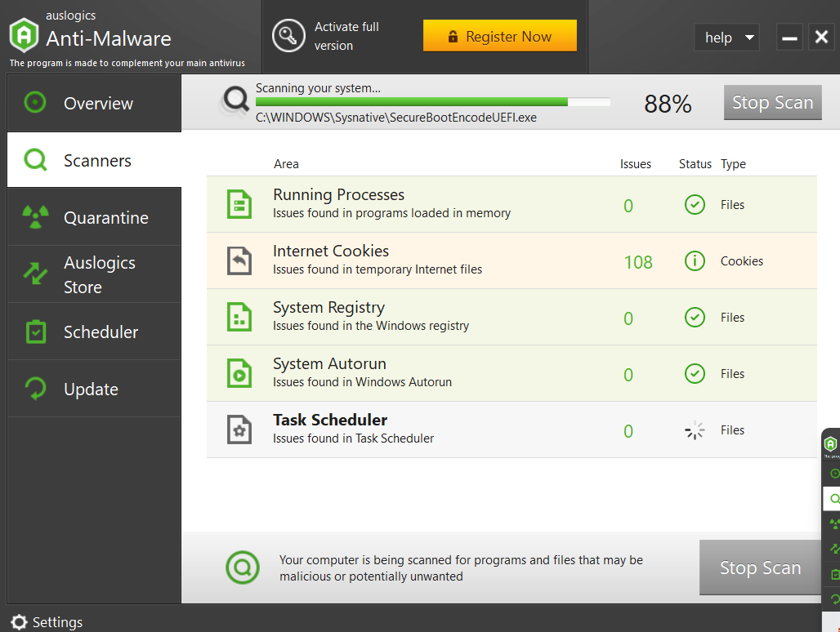This screenshot has width=840, height=632.
Task: Click the System Registry file icon
Action: pos(239,317)
